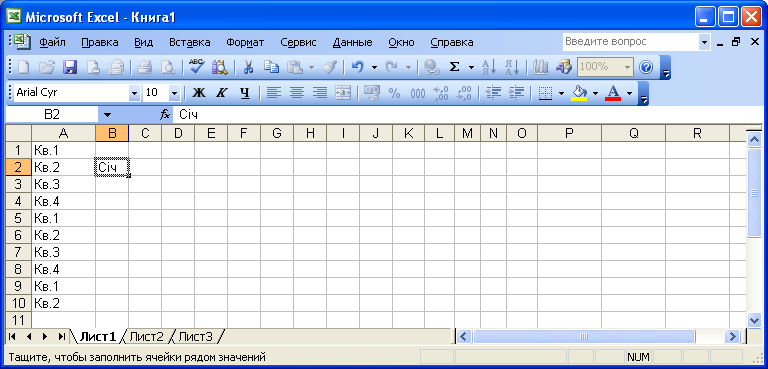Run the ABC spelling check
This screenshot has width=768, height=369.
[x=197, y=67]
